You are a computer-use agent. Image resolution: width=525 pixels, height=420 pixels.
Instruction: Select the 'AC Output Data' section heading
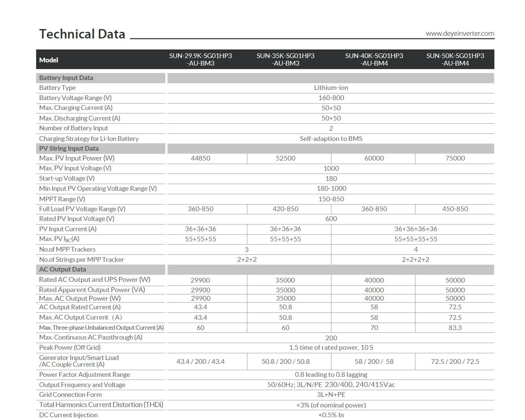tap(62, 269)
